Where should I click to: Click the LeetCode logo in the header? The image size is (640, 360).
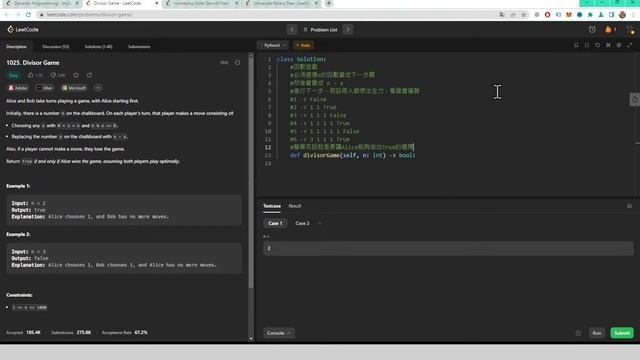tap(23, 29)
